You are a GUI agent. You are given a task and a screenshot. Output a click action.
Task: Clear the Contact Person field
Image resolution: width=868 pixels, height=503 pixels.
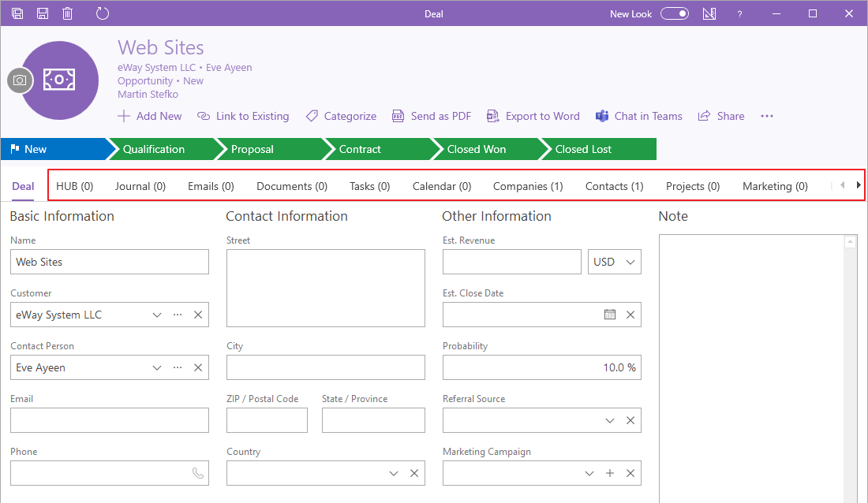(197, 368)
